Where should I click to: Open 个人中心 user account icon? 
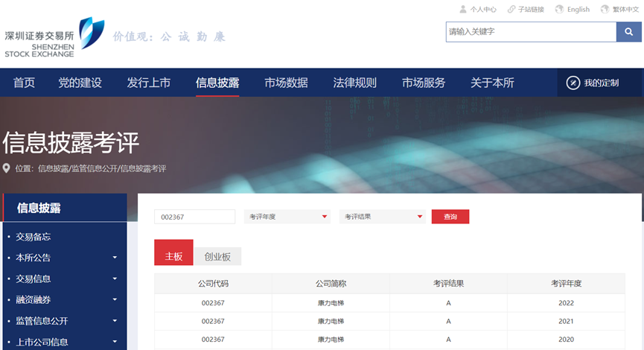(x=463, y=10)
